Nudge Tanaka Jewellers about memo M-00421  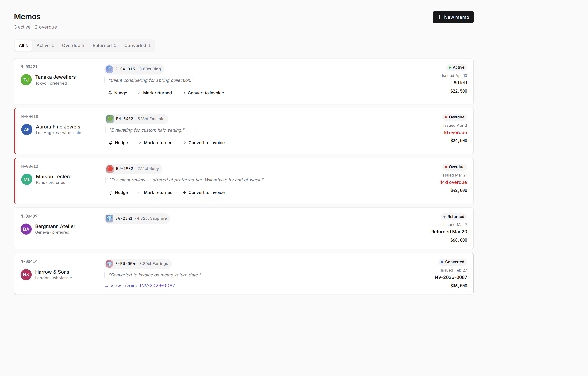118,93
